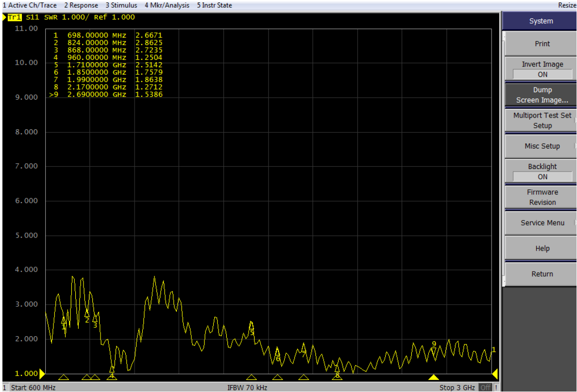Open the 2 Response menu
Image resolution: width=577 pixels, height=392 pixels.
pyautogui.click(x=81, y=5)
